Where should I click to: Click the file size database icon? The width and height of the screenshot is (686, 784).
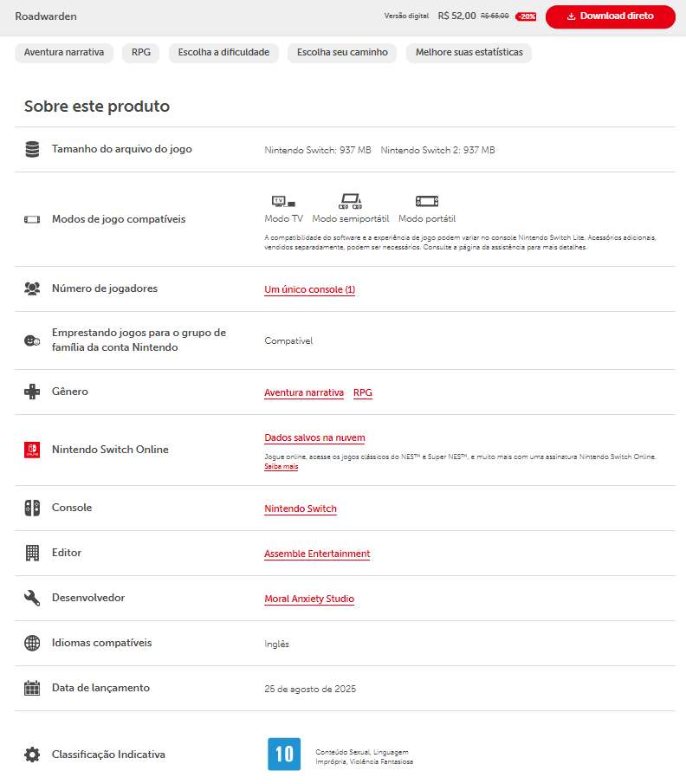[32, 150]
